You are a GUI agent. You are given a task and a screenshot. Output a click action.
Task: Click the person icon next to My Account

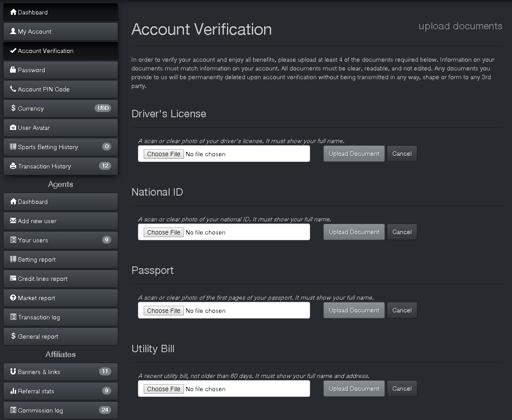coord(13,31)
